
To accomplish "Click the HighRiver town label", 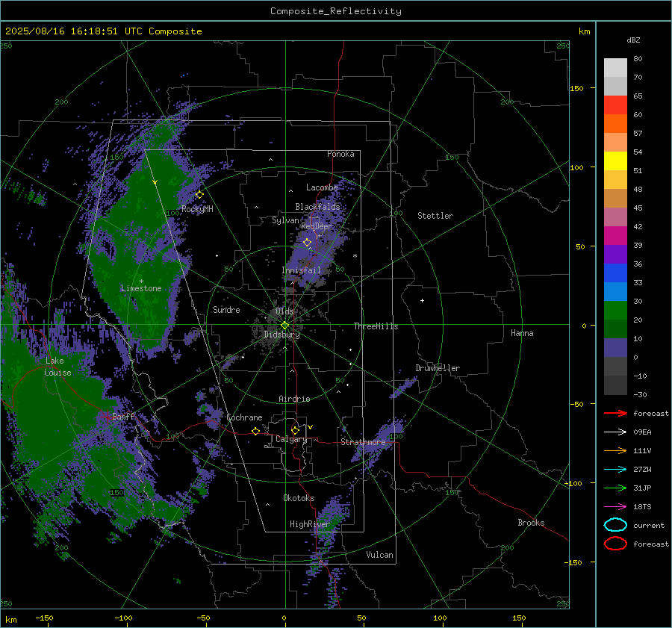I will point(310,524).
